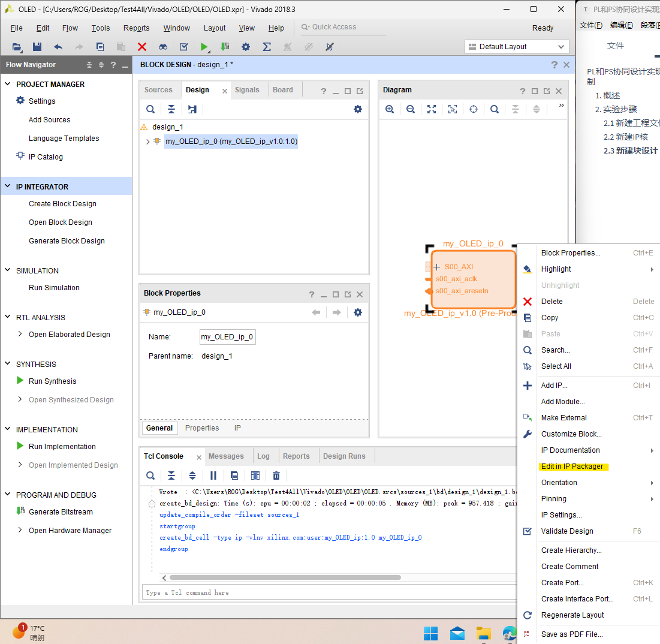This screenshot has height=644, width=660.
Task: Open Mail app from taskbar
Action: (x=457, y=633)
